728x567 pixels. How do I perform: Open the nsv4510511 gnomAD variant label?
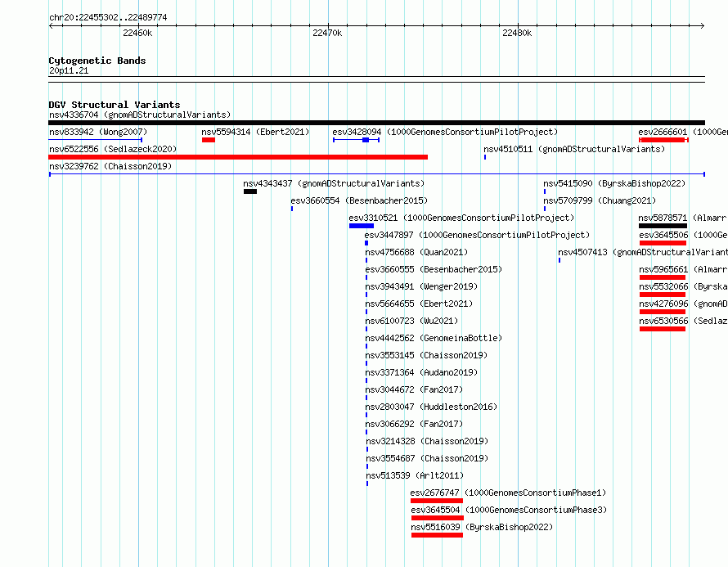(x=574, y=149)
